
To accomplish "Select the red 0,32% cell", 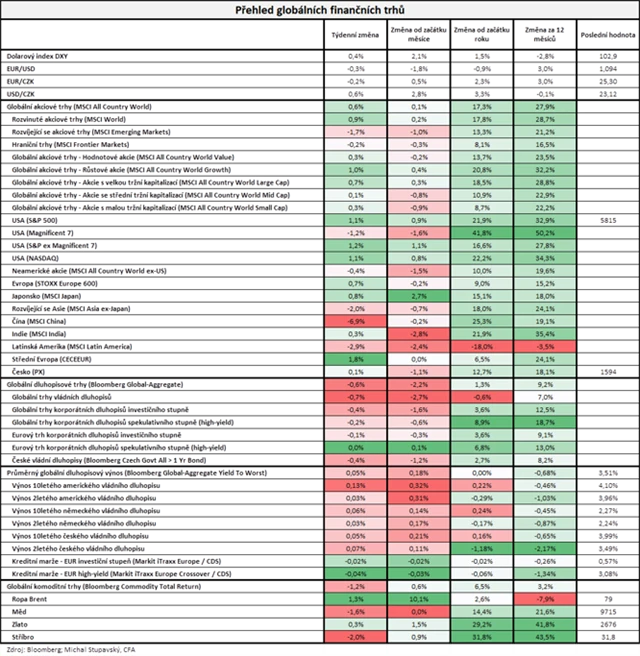I will coord(419,485).
